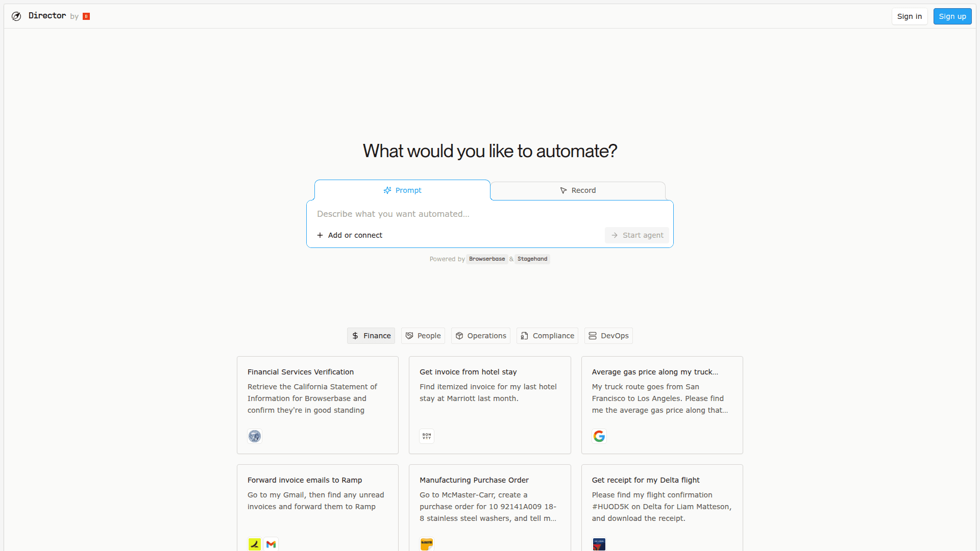Select the Compliance category filter
The image size is (980, 551).
(547, 336)
